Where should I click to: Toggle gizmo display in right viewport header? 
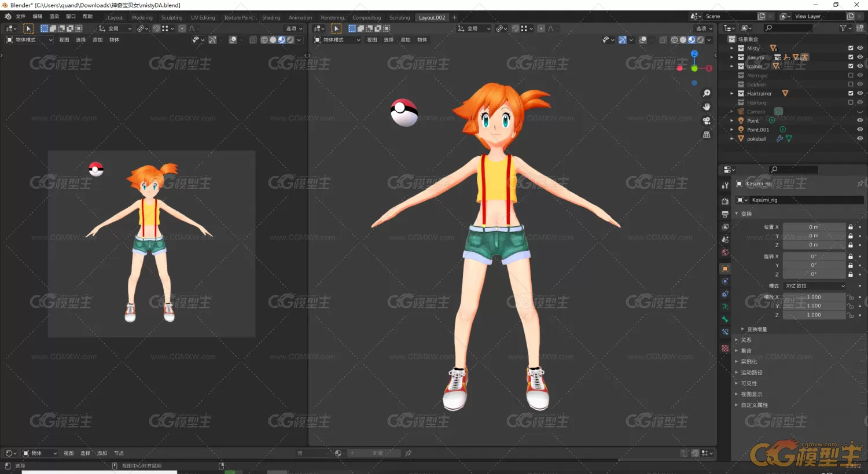(x=622, y=40)
